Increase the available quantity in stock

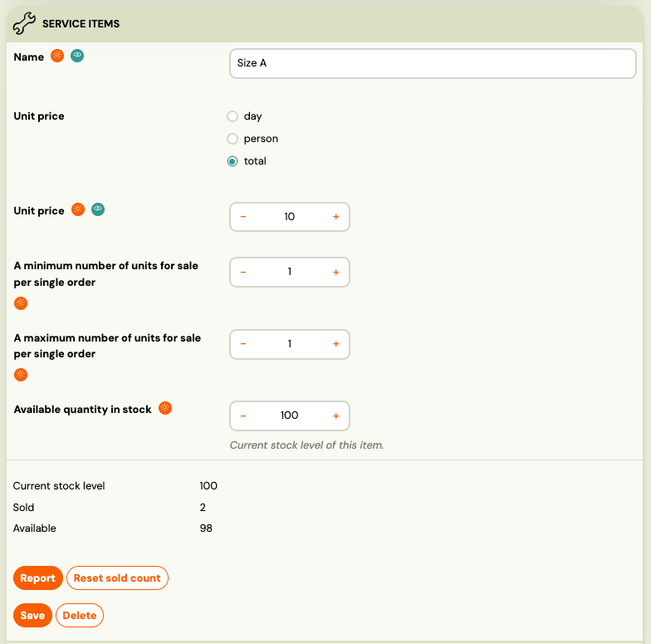[336, 415]
